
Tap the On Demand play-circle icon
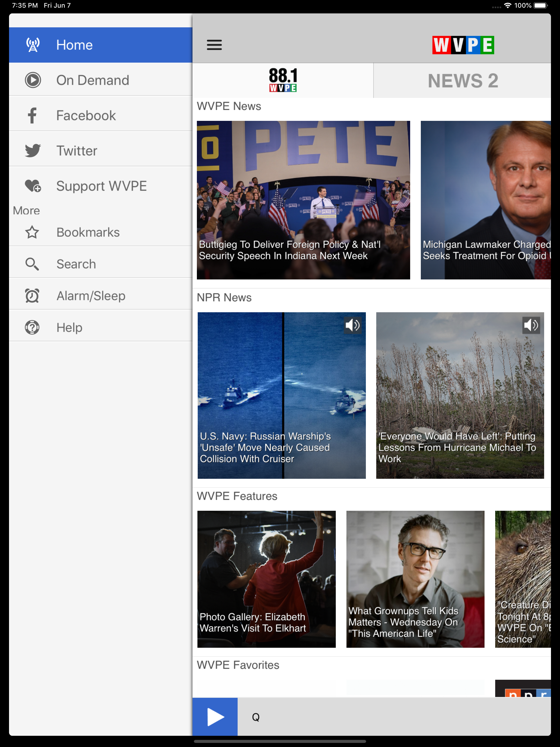33,80
